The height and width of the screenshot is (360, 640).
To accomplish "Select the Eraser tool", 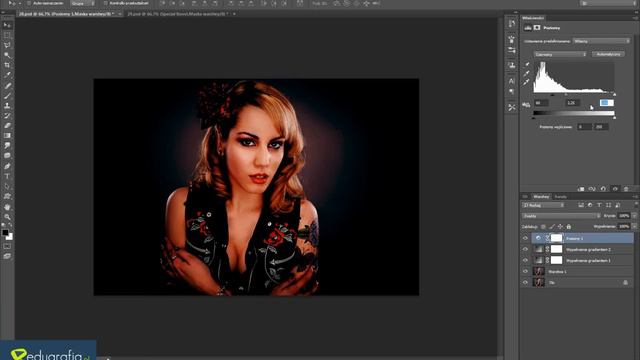I will coord(7,126).
